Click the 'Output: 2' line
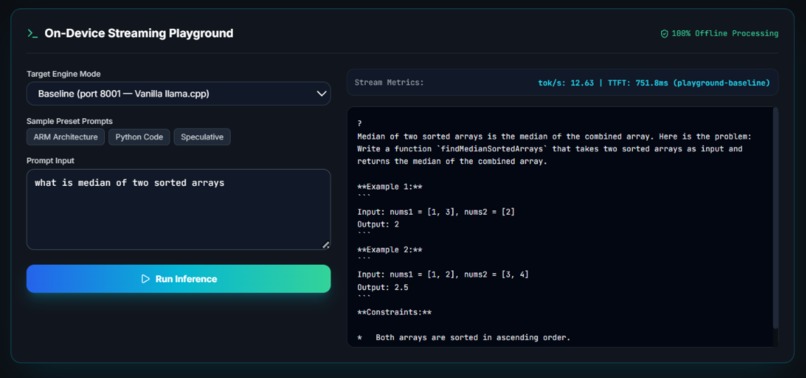The image size is (806, 378). (378, 224)
